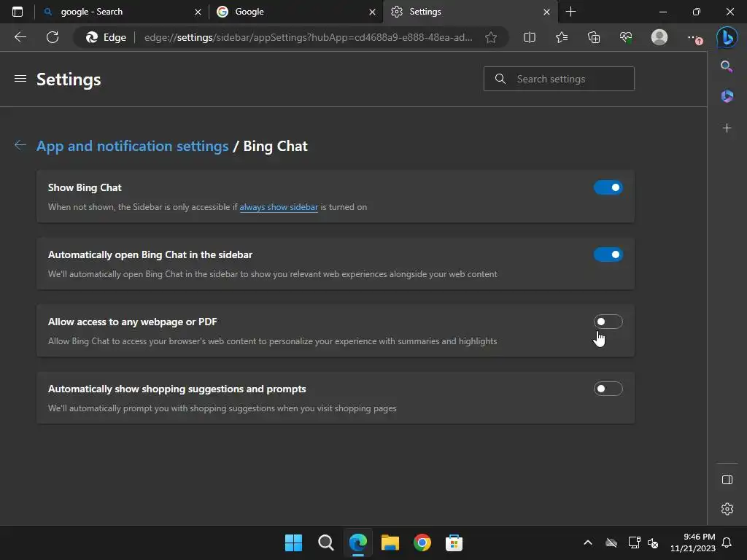
Task: Turn off Show Bing Chat toggle
Action: [608, 187]
